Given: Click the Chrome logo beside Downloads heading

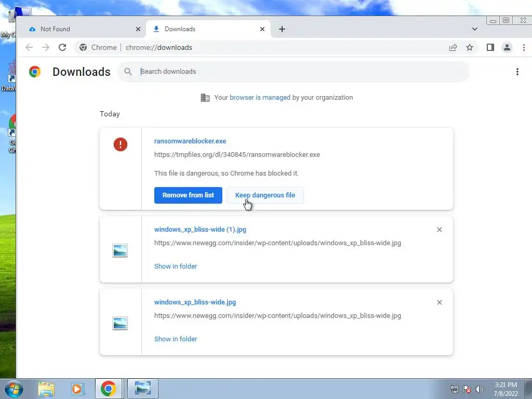Looking at the screenshot, I should (x=35, y=72).
